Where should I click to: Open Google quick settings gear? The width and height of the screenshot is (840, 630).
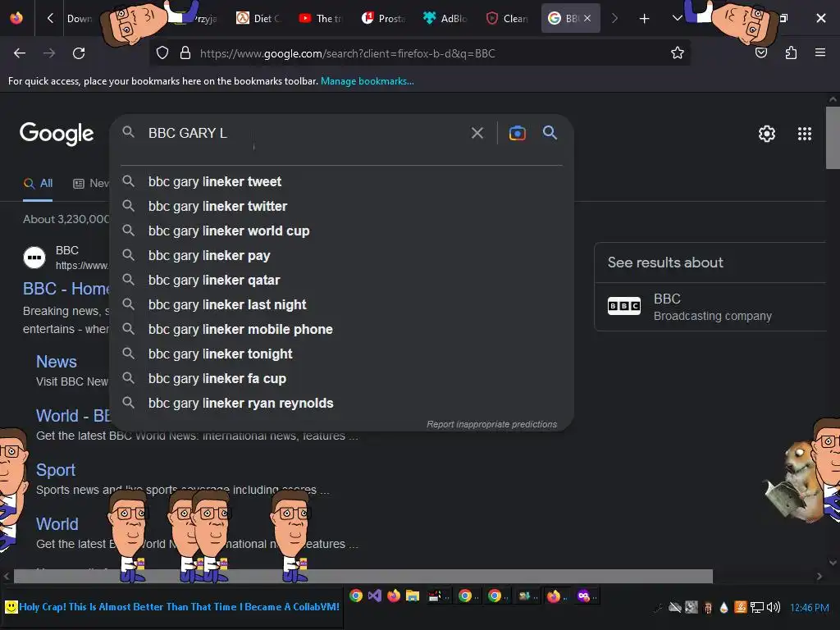[x=767, y=134]
